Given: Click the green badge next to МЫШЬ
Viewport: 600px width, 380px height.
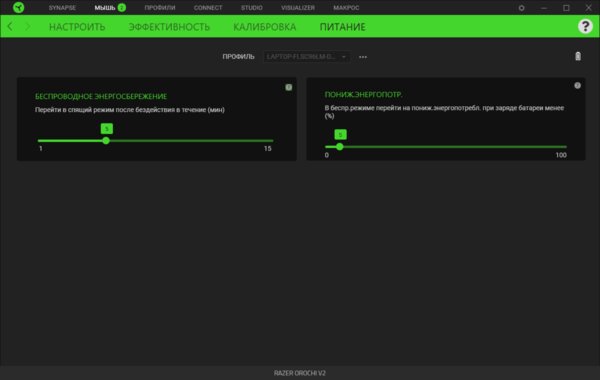Looking at the screenshot, I should (122, 8).
